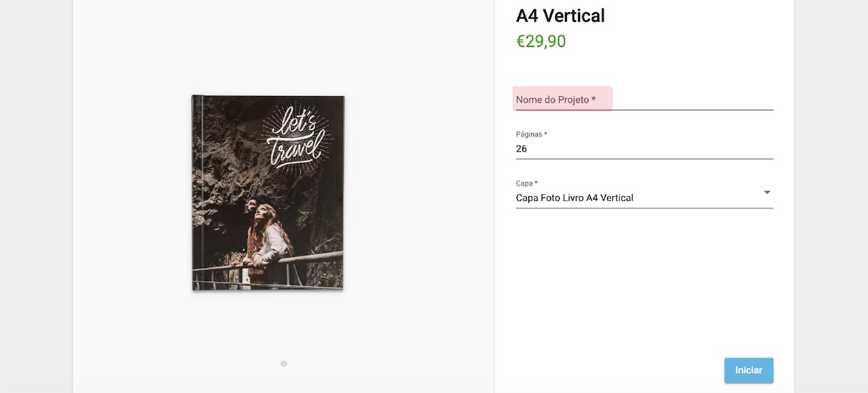Click the €29,90 price text
The image size is (868, 393).
click(x=541, y=41)
